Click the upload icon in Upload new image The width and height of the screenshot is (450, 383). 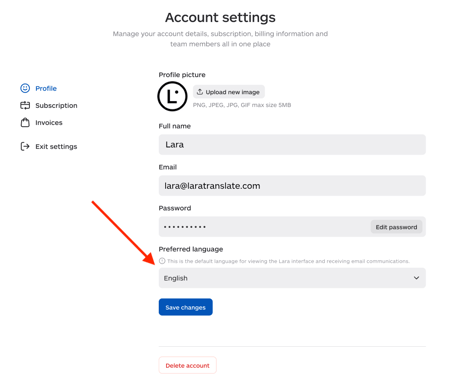(200, 92)
